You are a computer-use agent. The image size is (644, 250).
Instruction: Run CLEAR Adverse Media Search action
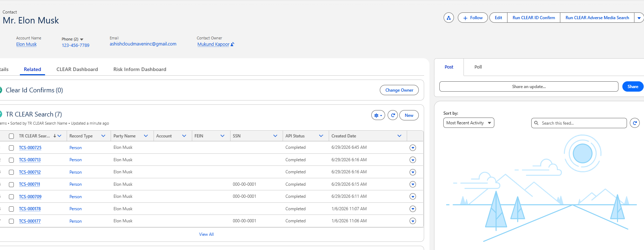(x=597, y=18)
